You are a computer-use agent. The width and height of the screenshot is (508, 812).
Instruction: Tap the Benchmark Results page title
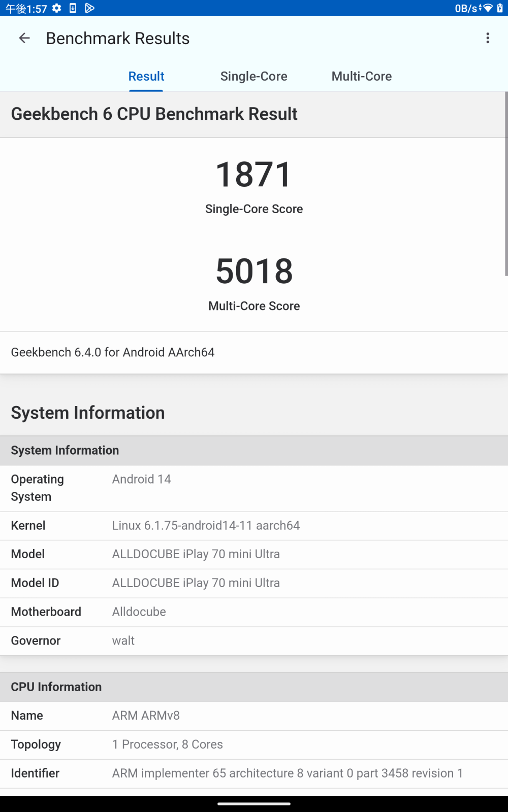(118, 38)
